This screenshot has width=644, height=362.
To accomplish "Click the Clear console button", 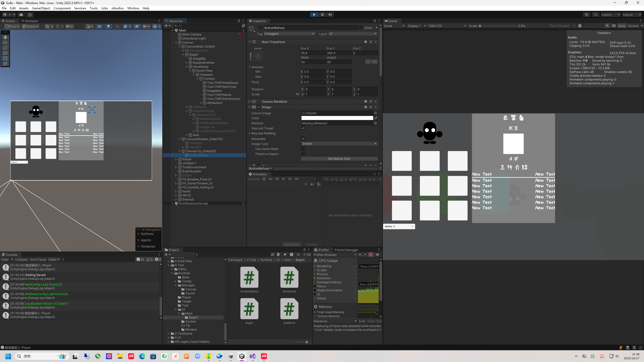I will point(5,259).
